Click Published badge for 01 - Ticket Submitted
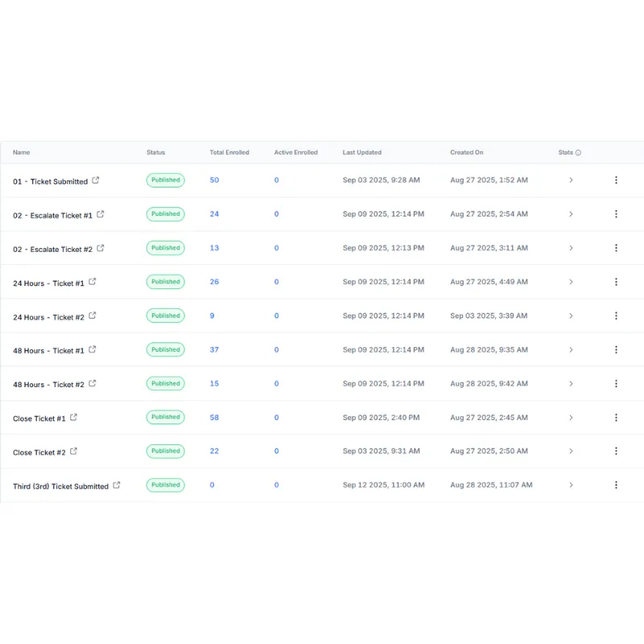The width and height of the screenshot is (644, 644). click(x=166, y=180)
